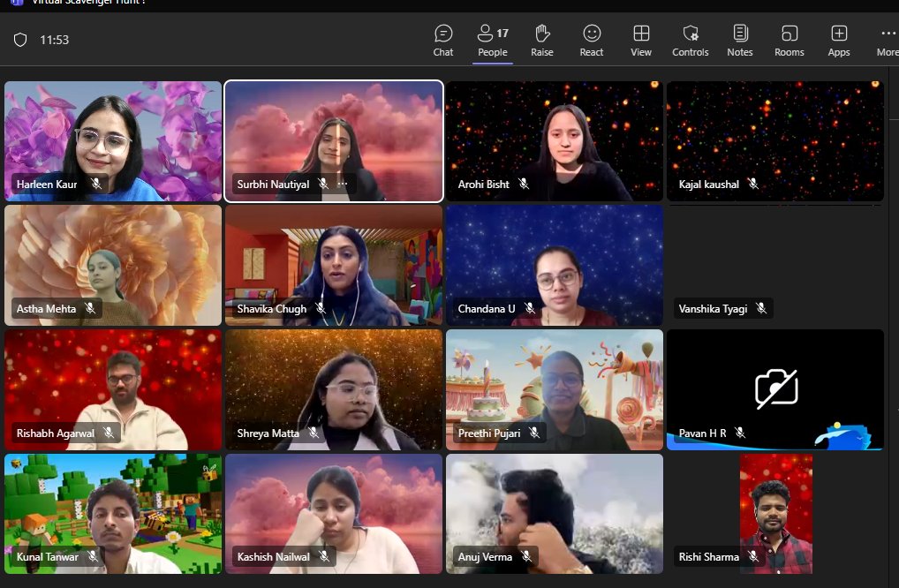899x588 pixels.
Task: Click the shield privacy icon near timer
Action: 20,40
